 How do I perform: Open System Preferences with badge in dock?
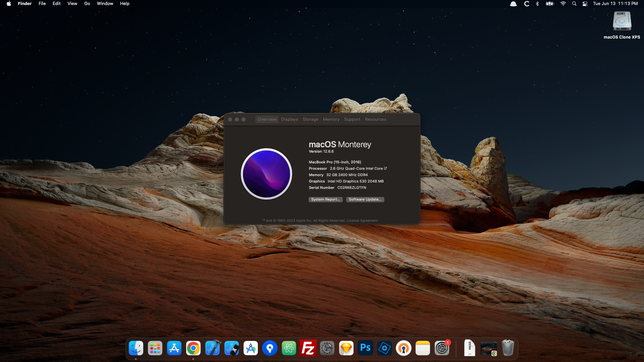(x=442, y=348)
